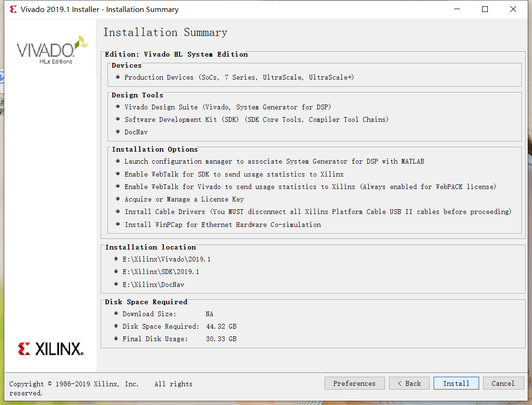The width and height of the screenshot is (532, 405).
Task: Select the E:\Xilinx\Vivado\2019.1 path
Action: tap(167, 260)
